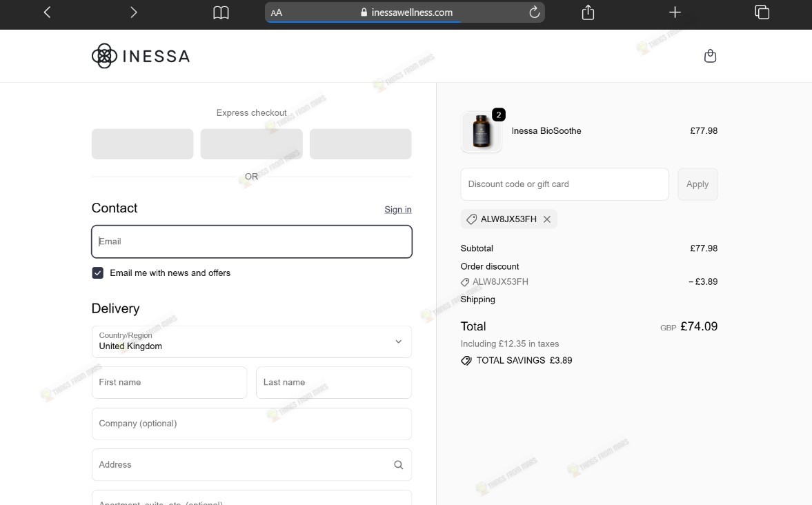Click the Express checkout label
The height and width of the screenshot is (505, 812).
(x=252, y=113)
